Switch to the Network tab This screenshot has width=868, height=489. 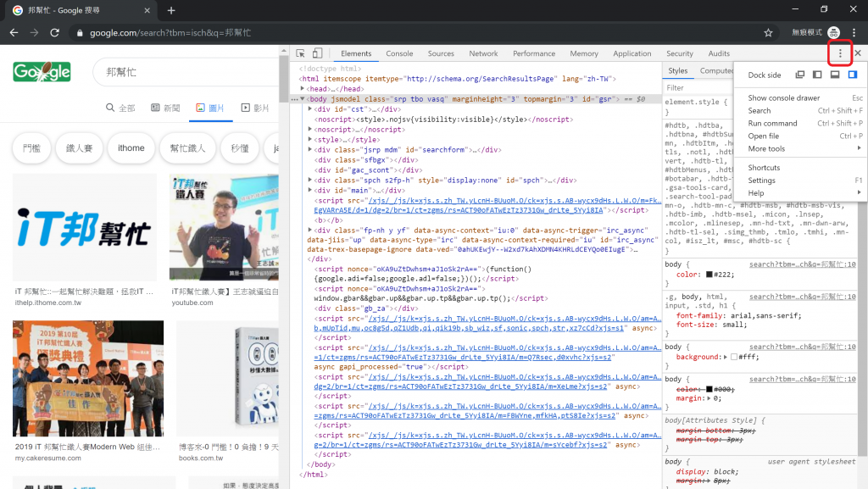point(483,53)
